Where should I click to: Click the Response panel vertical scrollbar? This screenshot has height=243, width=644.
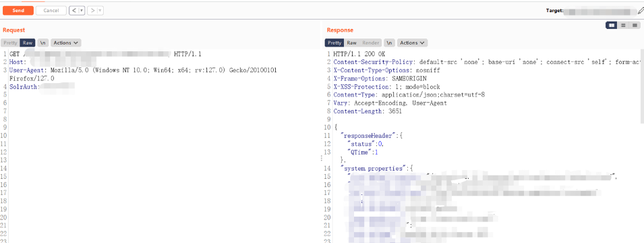pos(642,86)
